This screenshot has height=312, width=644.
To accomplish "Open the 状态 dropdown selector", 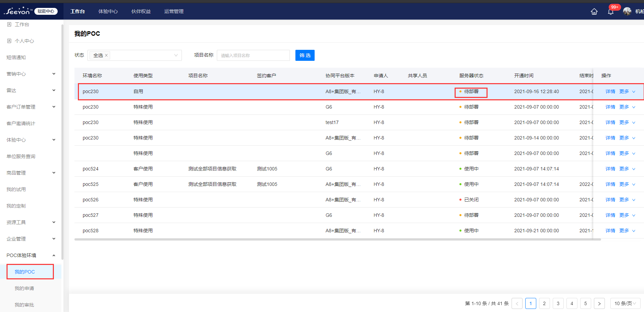I will click(x=134, y=55).
